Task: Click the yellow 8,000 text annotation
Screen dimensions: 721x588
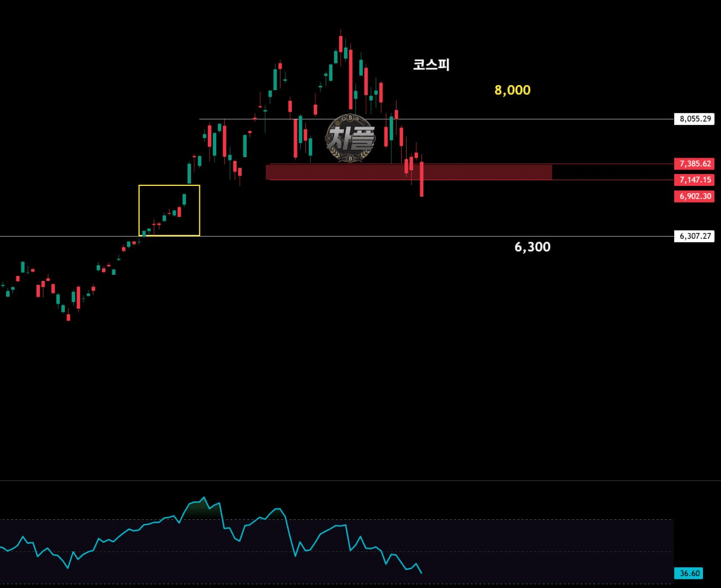Action: click(513, 90)
